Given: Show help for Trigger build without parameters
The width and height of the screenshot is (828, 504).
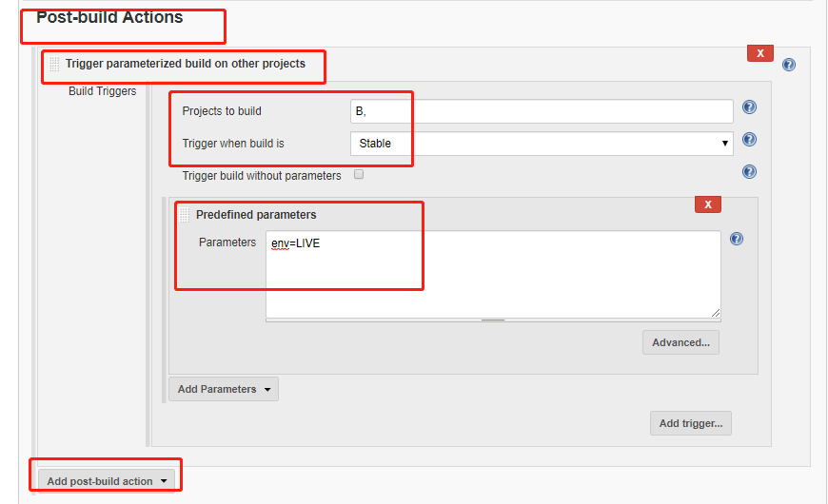Looking at the screenshot, I should (x=749, y=172).
